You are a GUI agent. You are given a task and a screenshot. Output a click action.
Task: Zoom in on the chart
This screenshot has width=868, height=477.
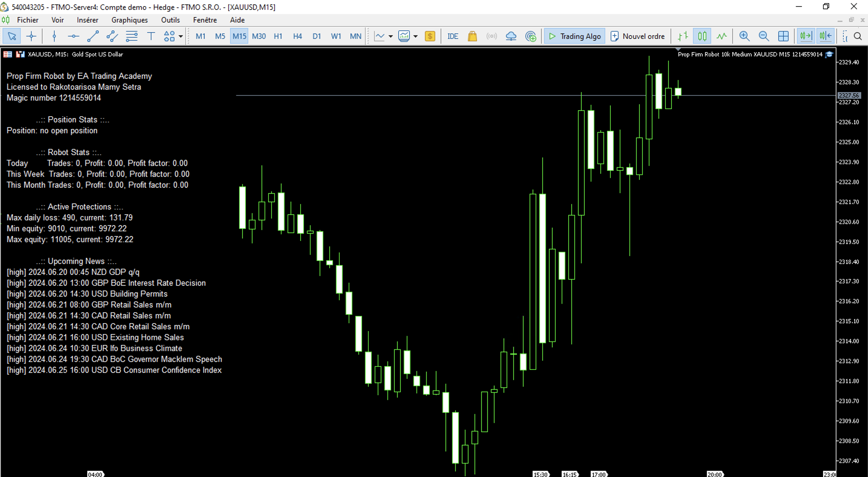(744, 36)
